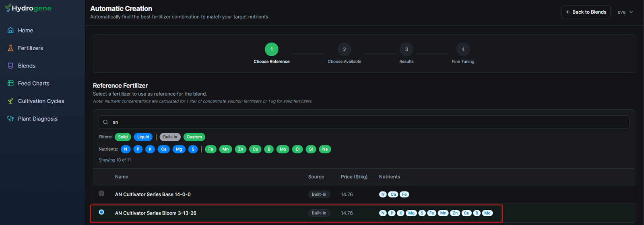Click the Hydrogene logo

pyautogui.click(x=28, y=8)
